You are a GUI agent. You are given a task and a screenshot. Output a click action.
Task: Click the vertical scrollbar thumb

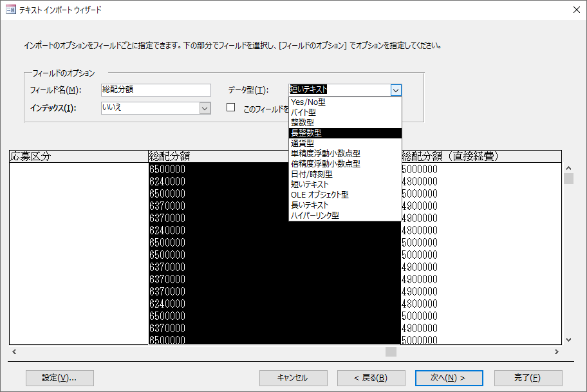click(x=569, y=178)
